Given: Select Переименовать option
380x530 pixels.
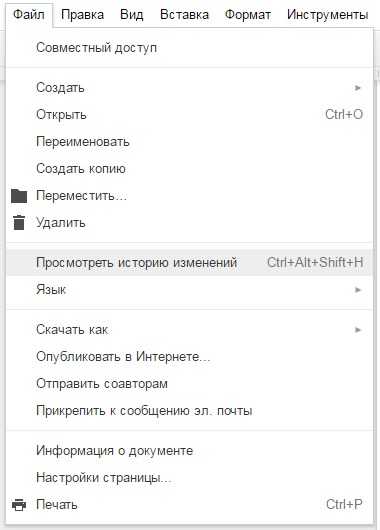Looking at the screenshot, I should coord(190,142).
